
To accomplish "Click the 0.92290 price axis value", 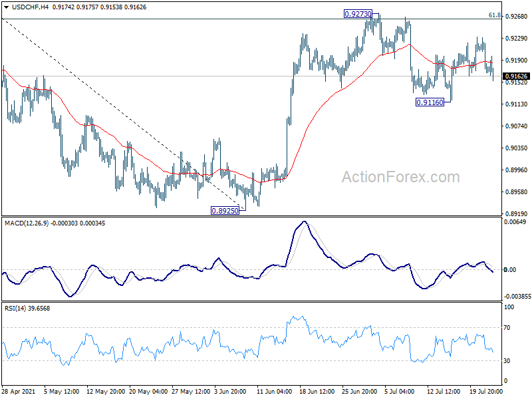I will tap(517, 39).
